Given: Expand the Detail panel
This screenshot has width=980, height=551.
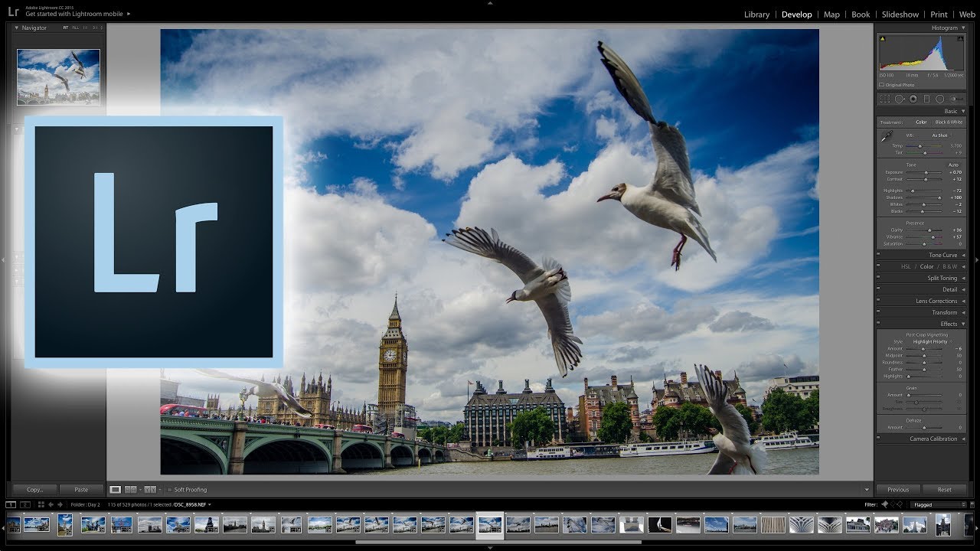Looking at the screenshot, I should click(963, 289).
